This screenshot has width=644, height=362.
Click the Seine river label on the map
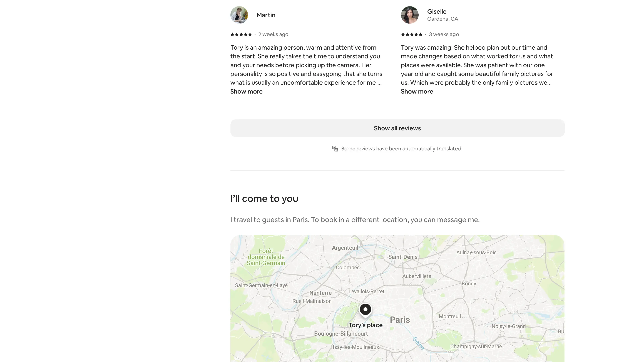coord(418,343)
